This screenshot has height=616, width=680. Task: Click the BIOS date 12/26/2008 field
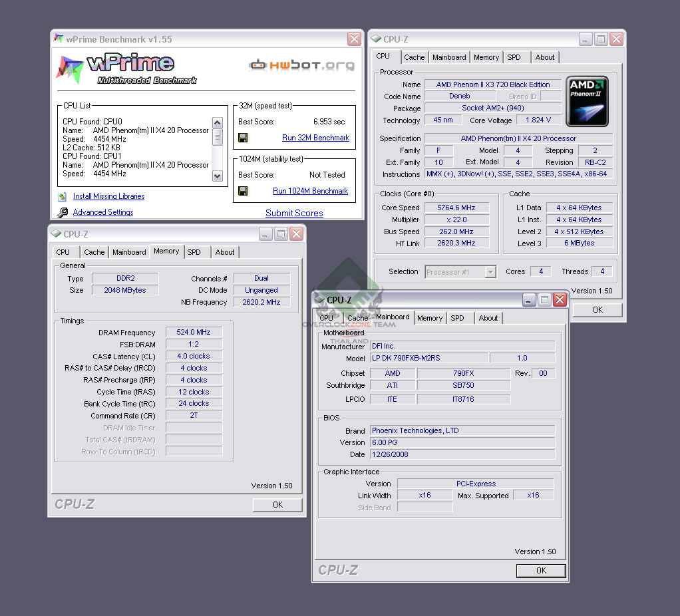[462, 454]
